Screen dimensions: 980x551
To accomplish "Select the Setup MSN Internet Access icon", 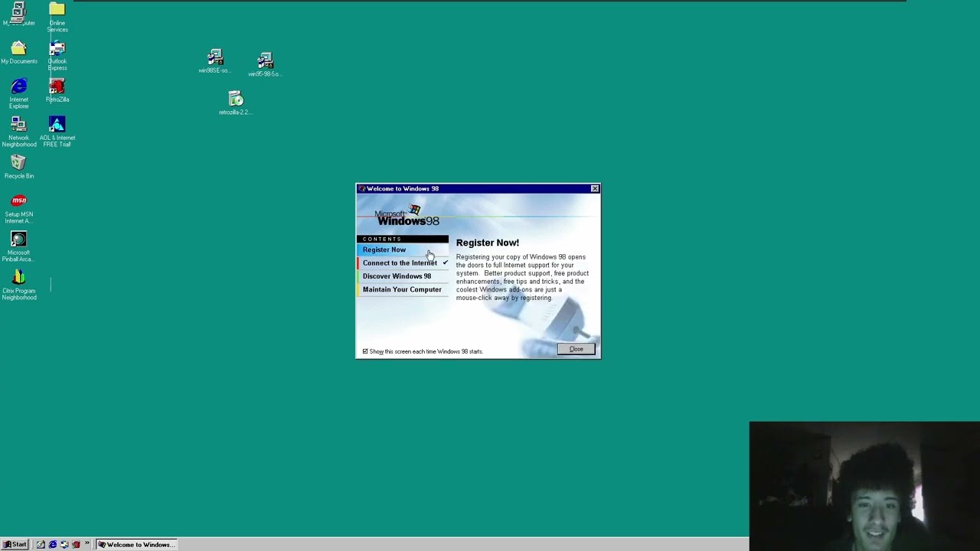I will [x=18, y=208].
